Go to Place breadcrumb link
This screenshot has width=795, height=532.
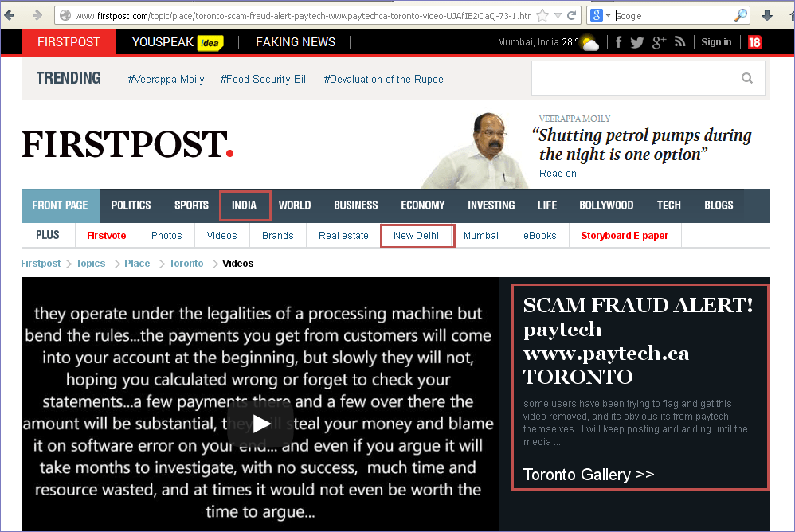(x=137, y=264)
